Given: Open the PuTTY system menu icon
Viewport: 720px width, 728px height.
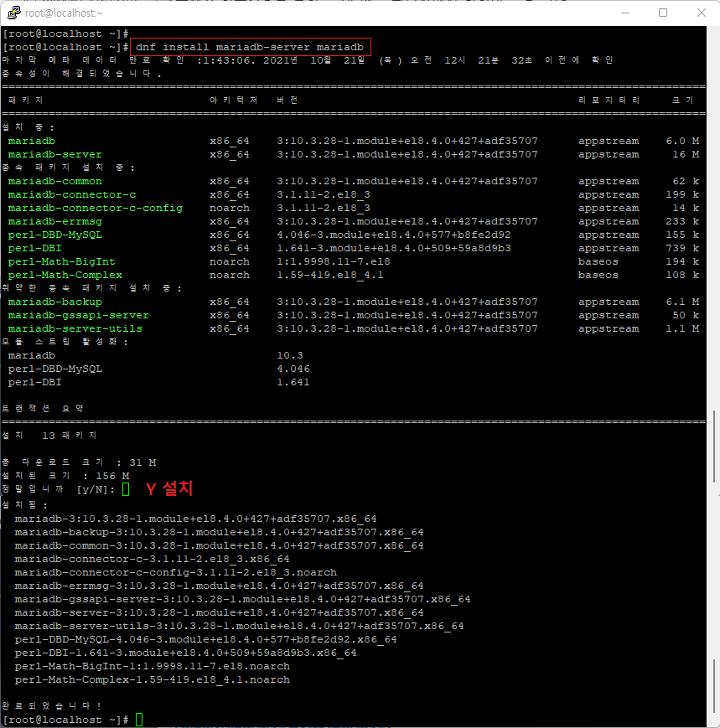Looking at the screenshot, I should pyautogui.click(x=14, y=13).
